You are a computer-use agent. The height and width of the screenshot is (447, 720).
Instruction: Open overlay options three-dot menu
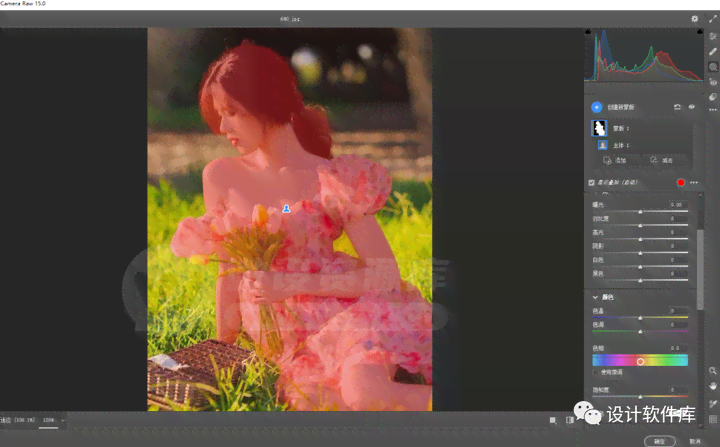click(694, 182)
